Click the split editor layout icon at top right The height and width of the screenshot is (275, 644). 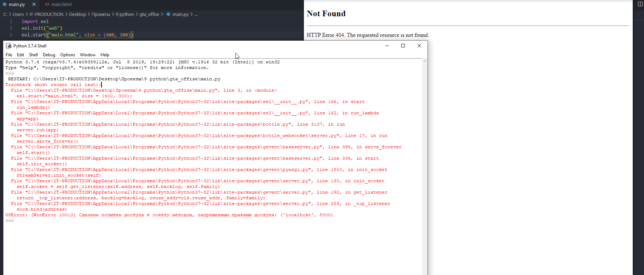coord(640,4)
